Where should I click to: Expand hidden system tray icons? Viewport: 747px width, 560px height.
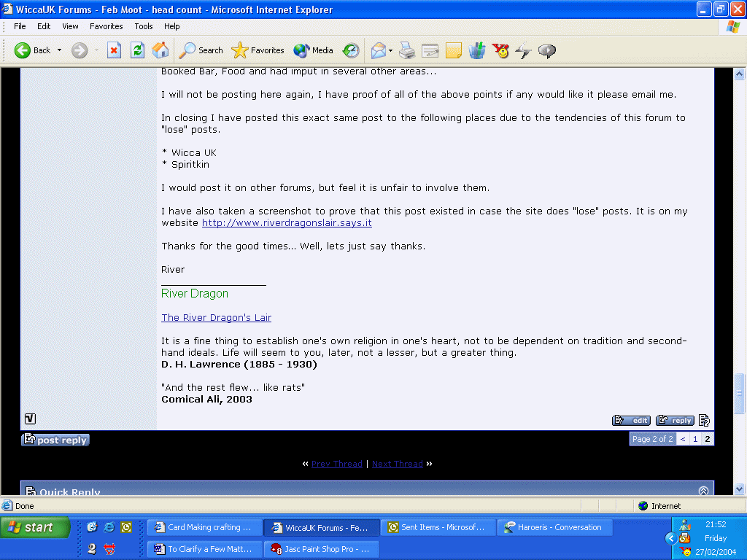[x=670, y=538]
